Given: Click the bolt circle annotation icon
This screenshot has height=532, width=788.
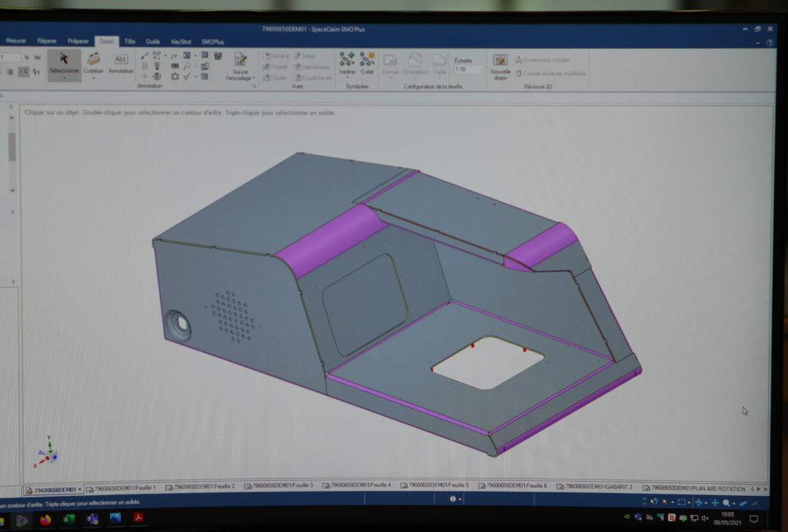Looking at the screenshot, I should (175, 77).
